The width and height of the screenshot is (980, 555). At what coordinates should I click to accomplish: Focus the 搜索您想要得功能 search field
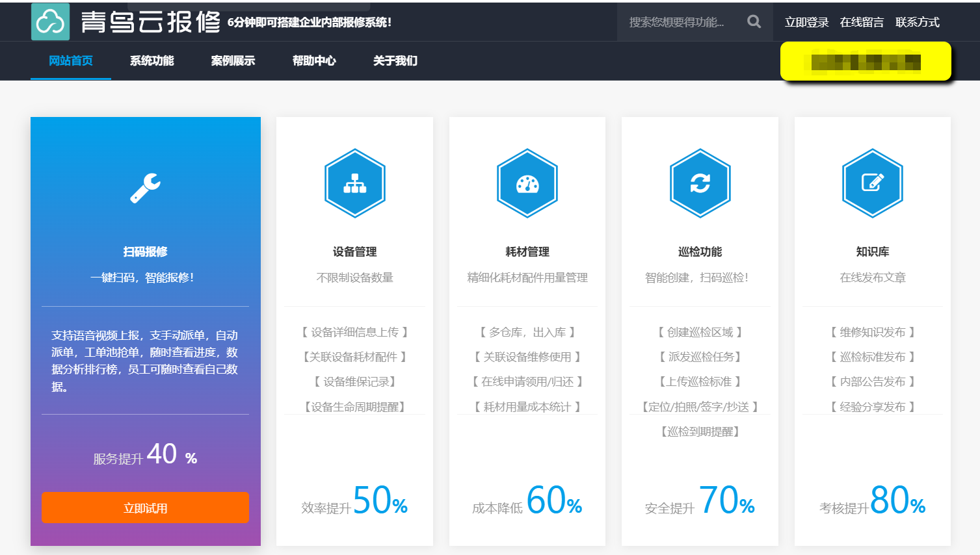click(676, 22)
